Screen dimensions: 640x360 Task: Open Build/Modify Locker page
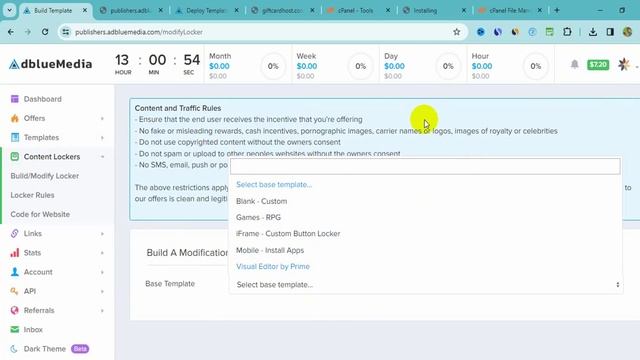[44, 176]
